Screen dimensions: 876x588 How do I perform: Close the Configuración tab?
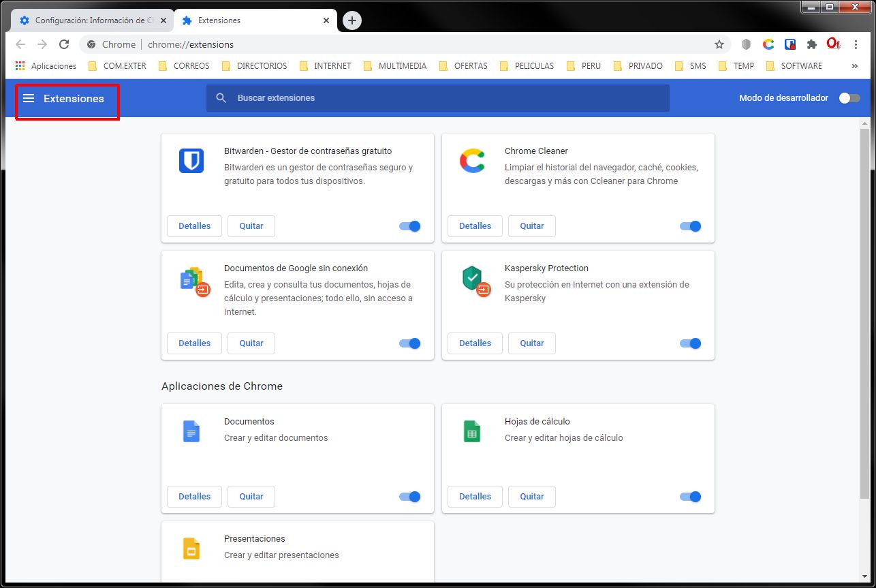[x=163, y=20]
